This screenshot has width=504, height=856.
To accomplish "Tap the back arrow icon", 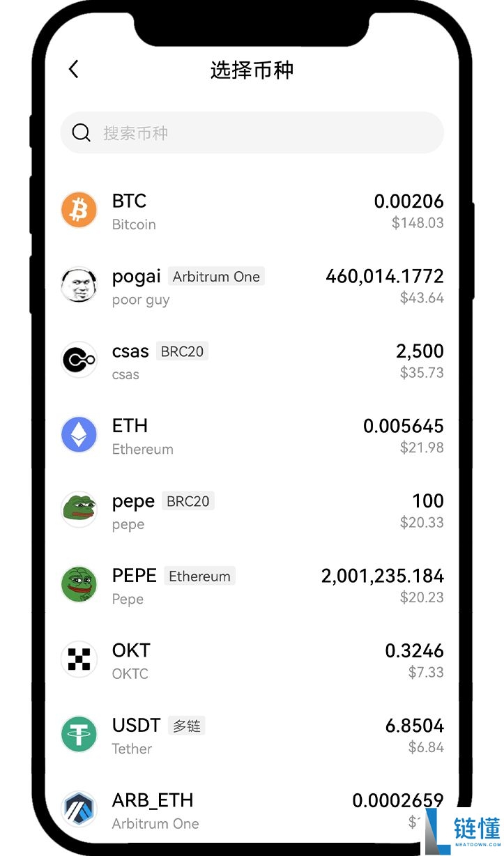I will pyautogui.click(x=74, y=69).
